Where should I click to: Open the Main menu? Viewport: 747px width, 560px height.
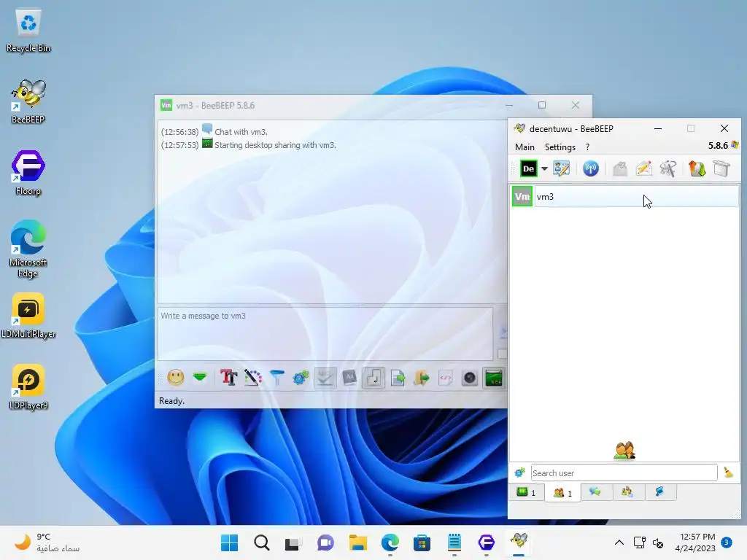point(525,147)
